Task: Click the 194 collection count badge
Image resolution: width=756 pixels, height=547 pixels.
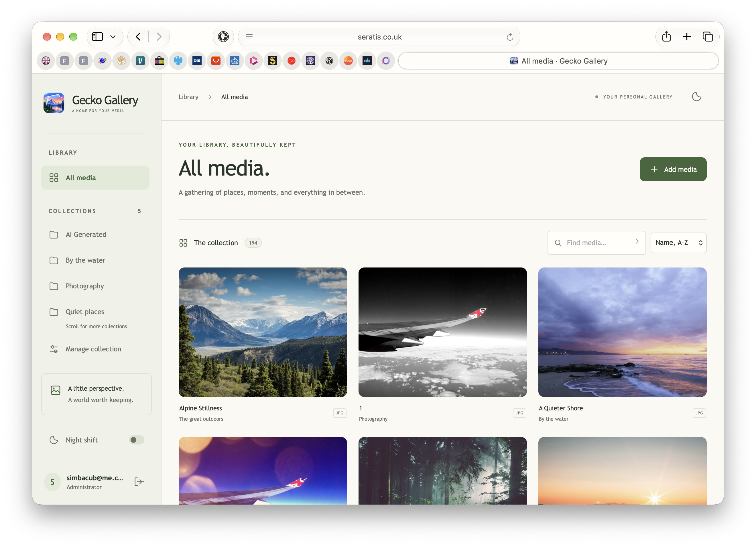Action: (253, 243)
